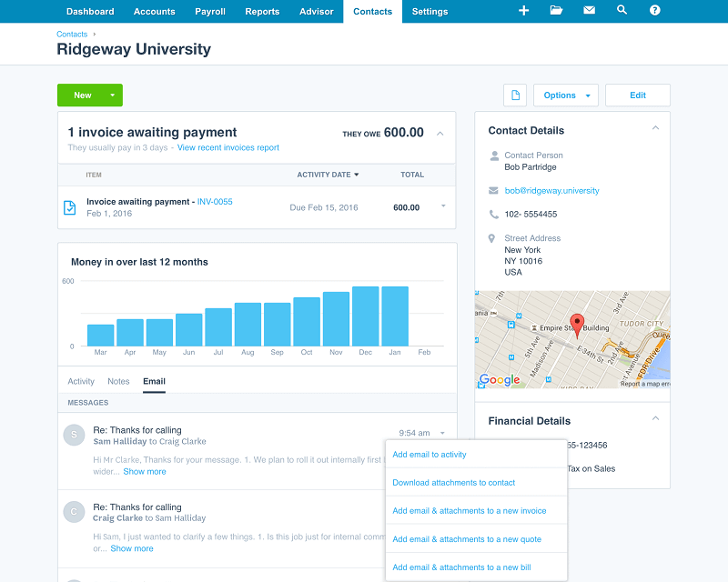Screen dimensions: 728x582
Task: Click the document icon beside Options
Action: [515, 95]
